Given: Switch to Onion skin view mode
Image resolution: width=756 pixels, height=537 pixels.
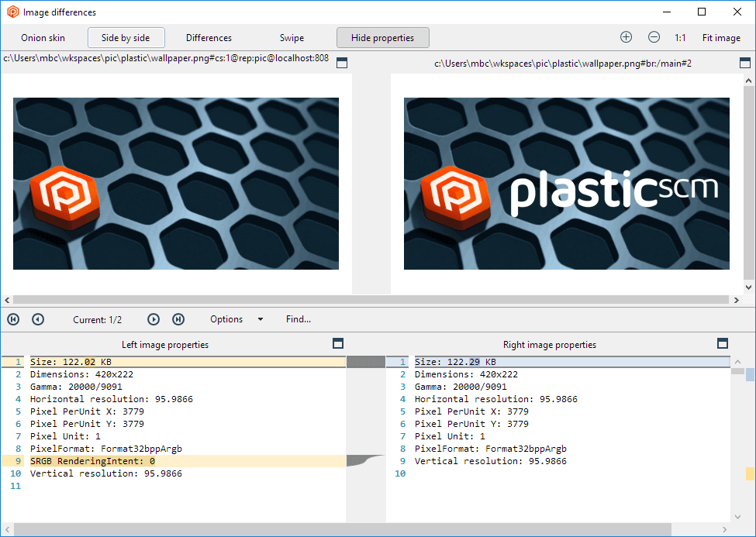Looking at the screenshot, I should pos(43,38).
